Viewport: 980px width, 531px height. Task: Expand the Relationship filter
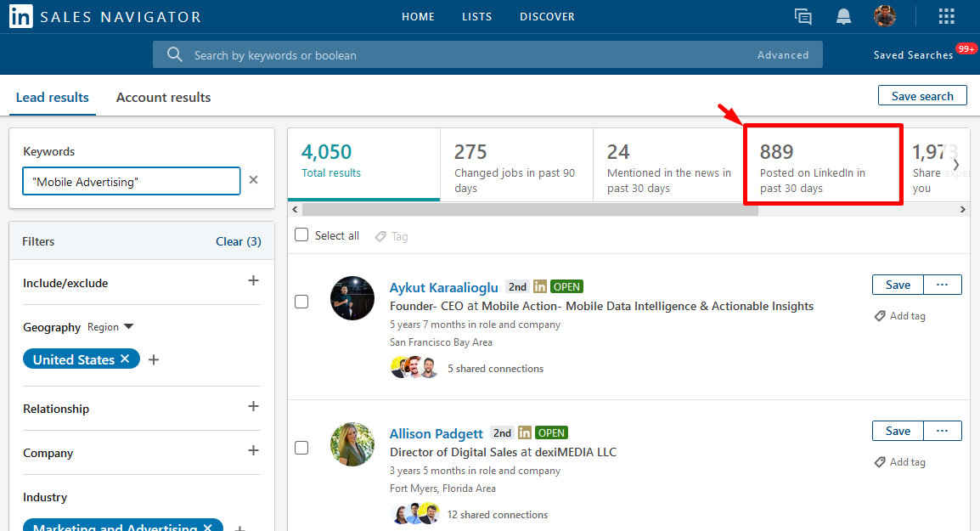coord(253,407)
